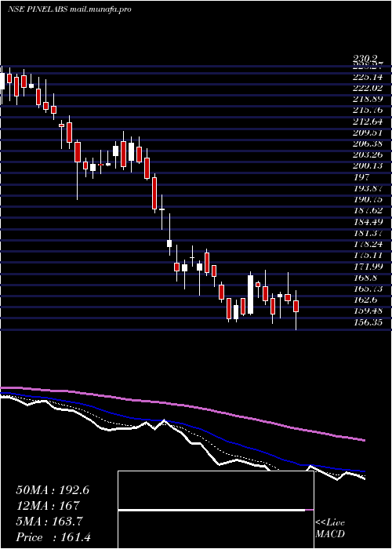Click the 168.8 price axis label
The height and width of the screenshot is (549, 392).
click(x=365, y=278)
